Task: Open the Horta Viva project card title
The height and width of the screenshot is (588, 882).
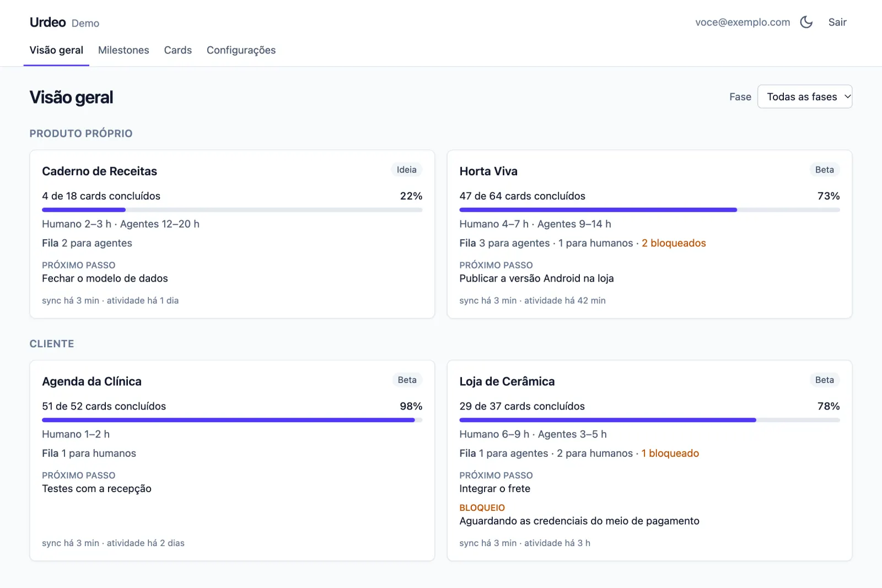Action: coord(488,171)
